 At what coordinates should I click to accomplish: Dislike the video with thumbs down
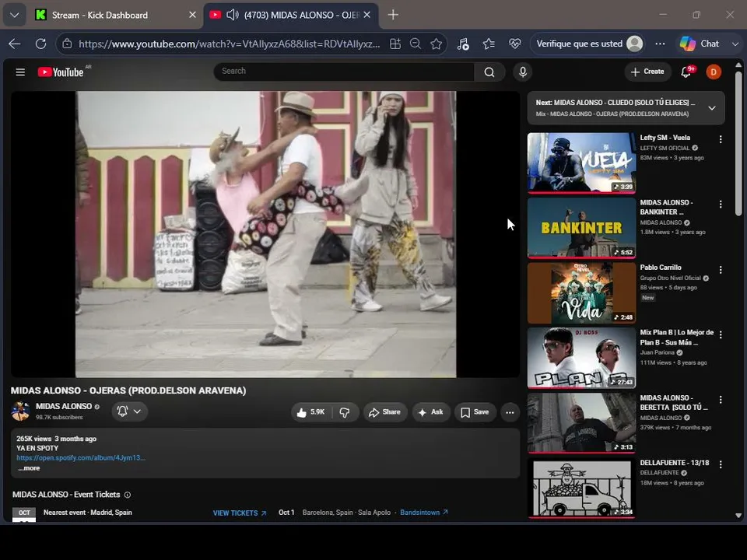pyautogui.click(x=345, y=412)
